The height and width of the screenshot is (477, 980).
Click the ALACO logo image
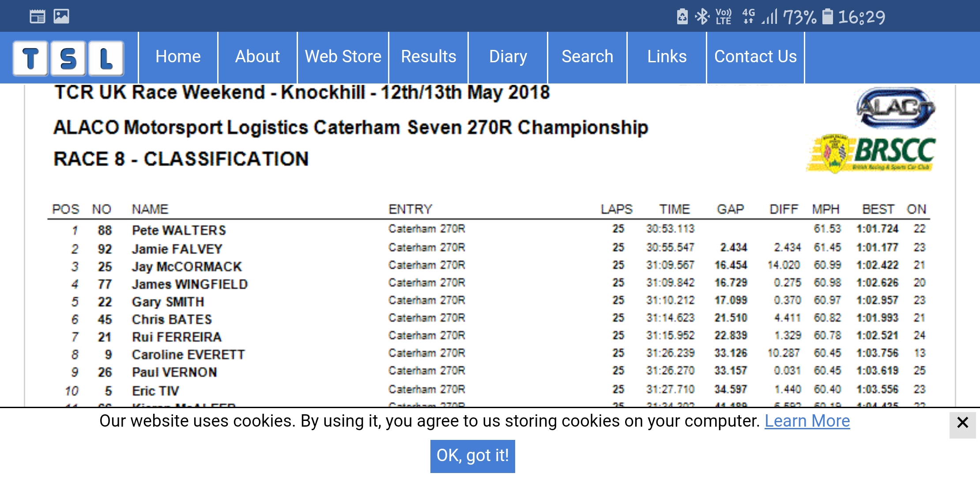(x=896, y=107)
